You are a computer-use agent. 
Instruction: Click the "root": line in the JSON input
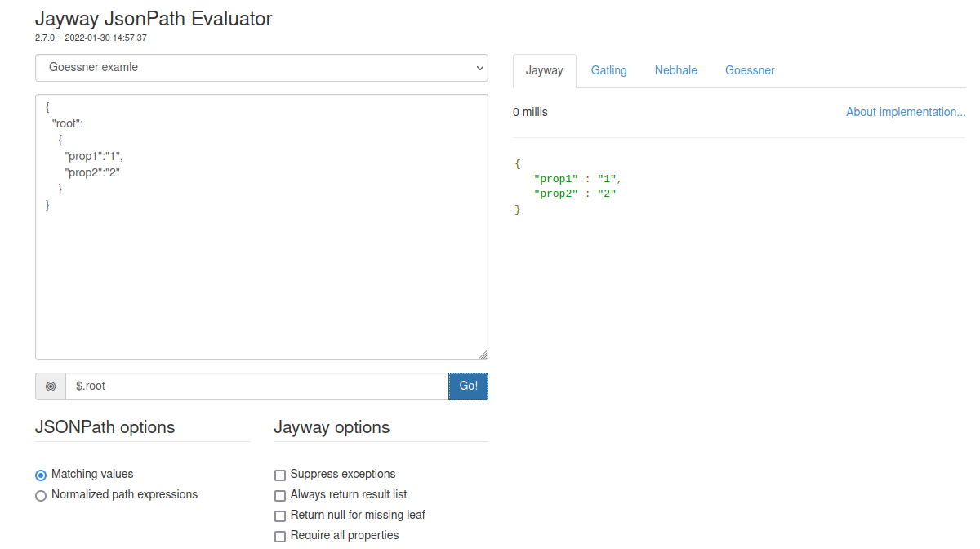68,123
